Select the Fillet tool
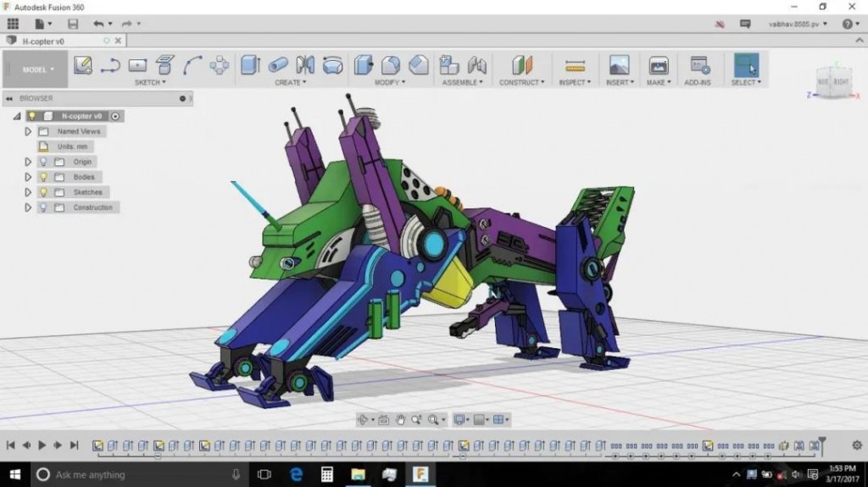Image resolution: width=868 pixels, height=487 pixels. (391, 65)
